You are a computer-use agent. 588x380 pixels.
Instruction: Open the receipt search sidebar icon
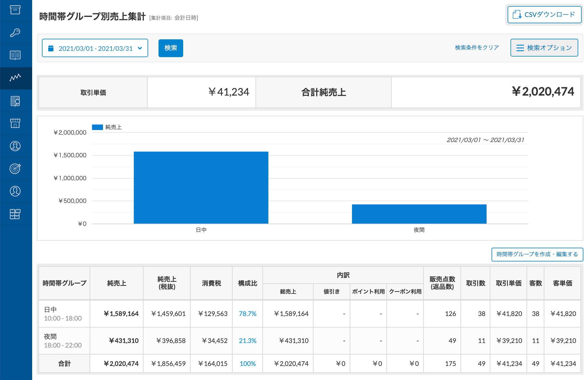coord(15,101)
